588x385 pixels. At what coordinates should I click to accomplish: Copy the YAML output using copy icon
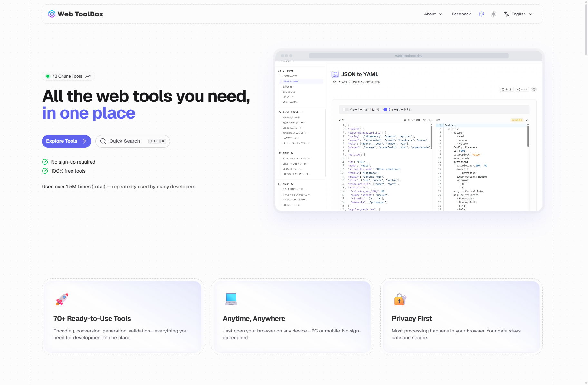527,120
